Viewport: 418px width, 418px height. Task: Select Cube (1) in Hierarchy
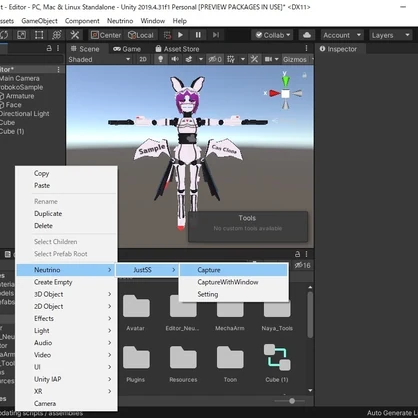(x=12, y=131)
